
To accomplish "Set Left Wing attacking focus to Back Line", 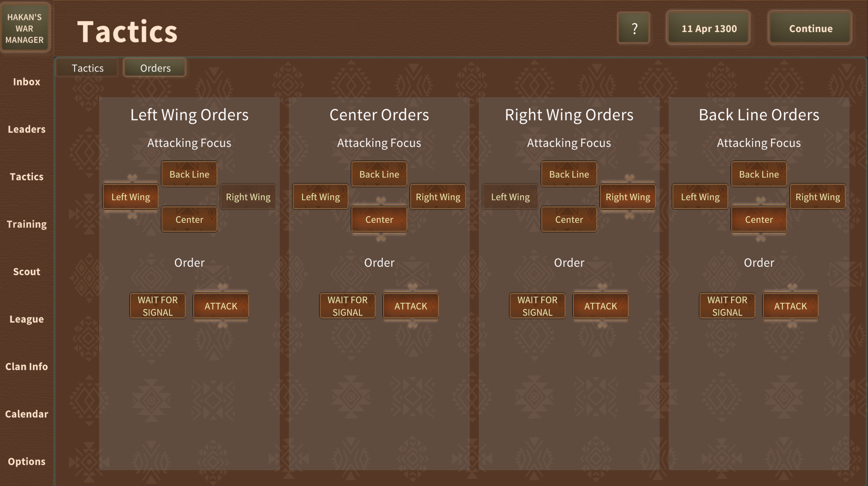I will (x=189, y=174).
